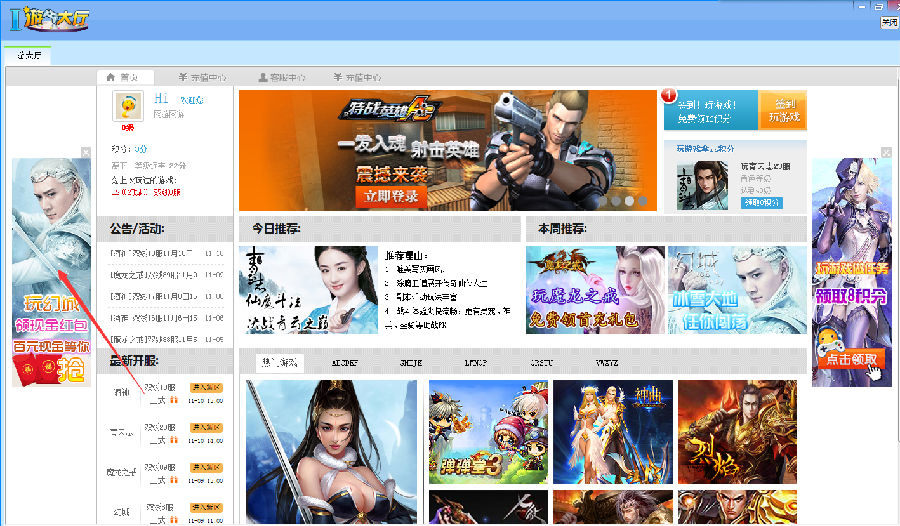Click the 游戏厅 tab under the logo
Image resolution: width=900 pixels, height=526 pixels.
click(x=28, y=55)
